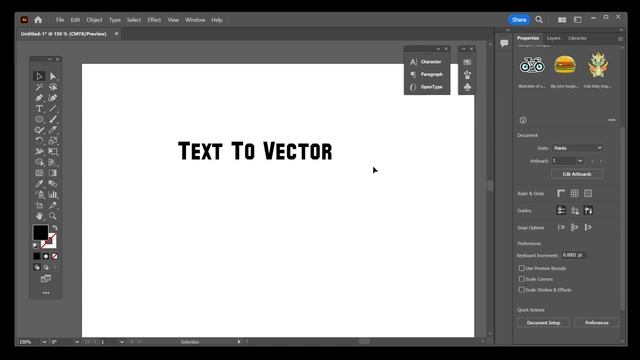Open Arrange Documents icon
The height and width of the screenshot is (360, 640).
pos(562,20)
